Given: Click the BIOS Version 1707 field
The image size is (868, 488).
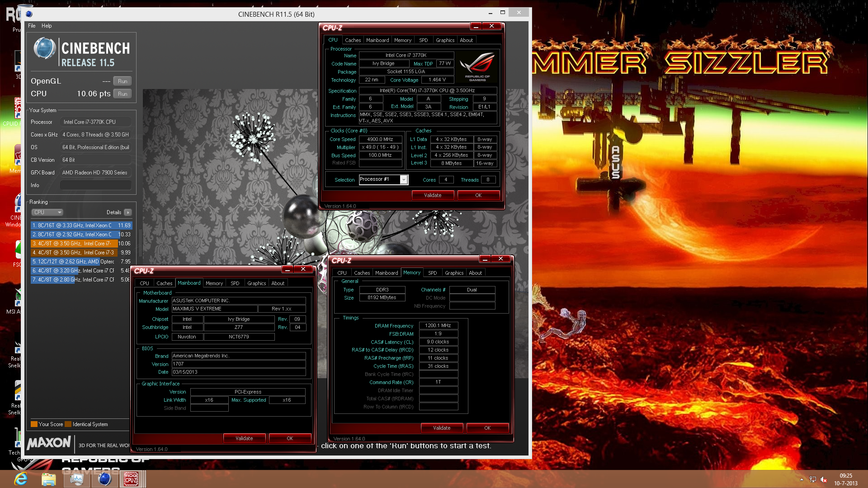Looking at the screenshot, I should click(x=239, y=364).
